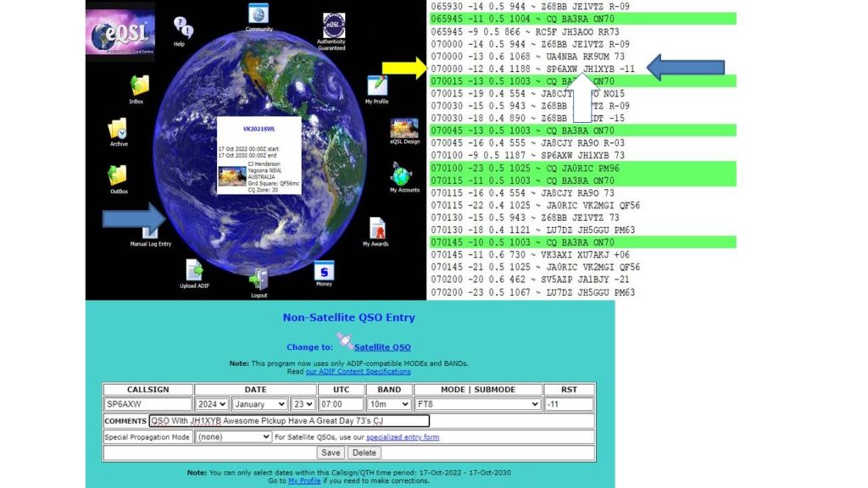
Task: Open the eQSL Design icon
Action: coord(404,128)
